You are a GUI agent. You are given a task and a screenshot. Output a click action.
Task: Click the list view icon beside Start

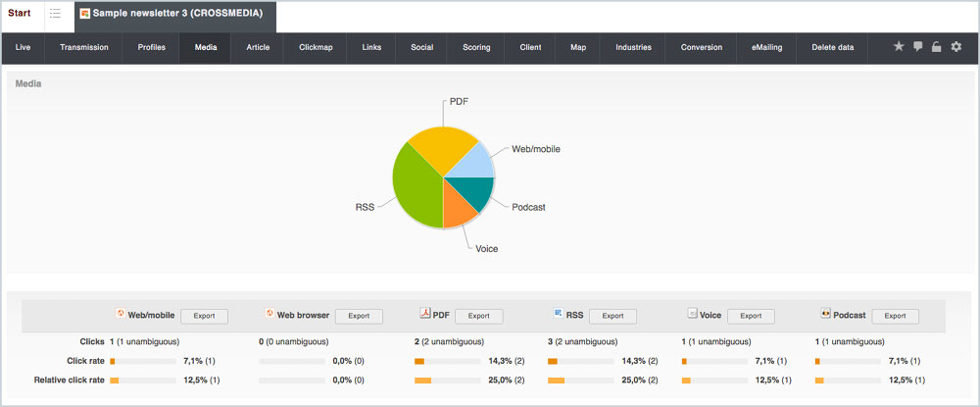[x=56, y=13]
